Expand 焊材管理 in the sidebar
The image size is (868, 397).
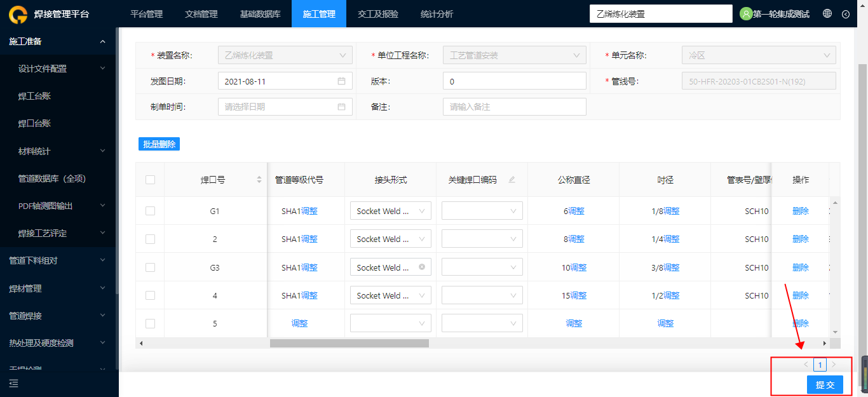click(x=58, y=288)
